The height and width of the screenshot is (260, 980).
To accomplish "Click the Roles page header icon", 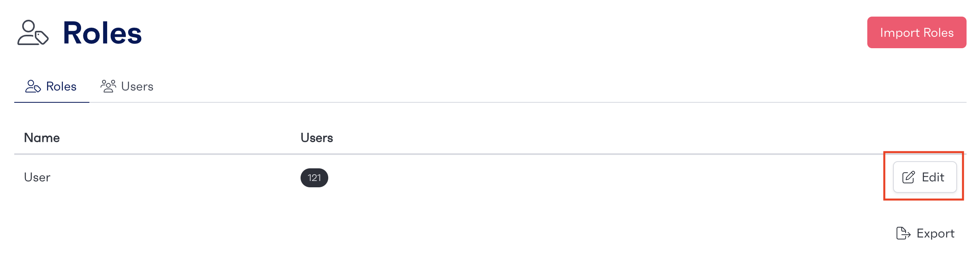I will point(33,33).
